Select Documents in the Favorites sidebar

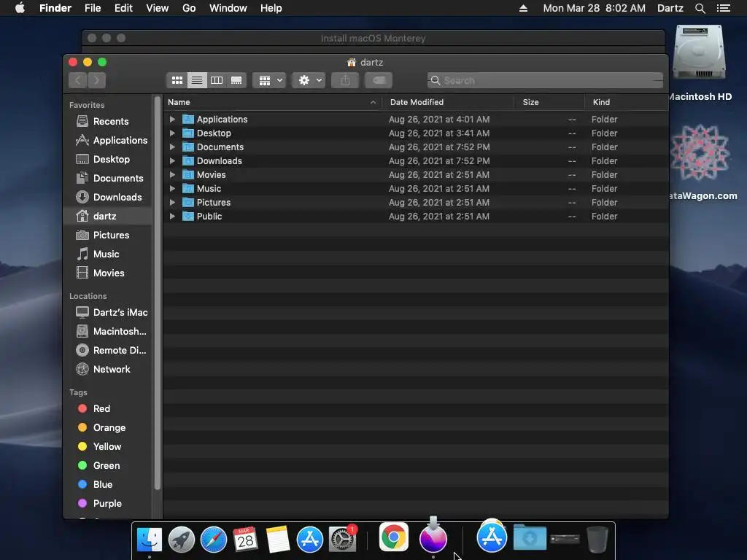point(109,178)
